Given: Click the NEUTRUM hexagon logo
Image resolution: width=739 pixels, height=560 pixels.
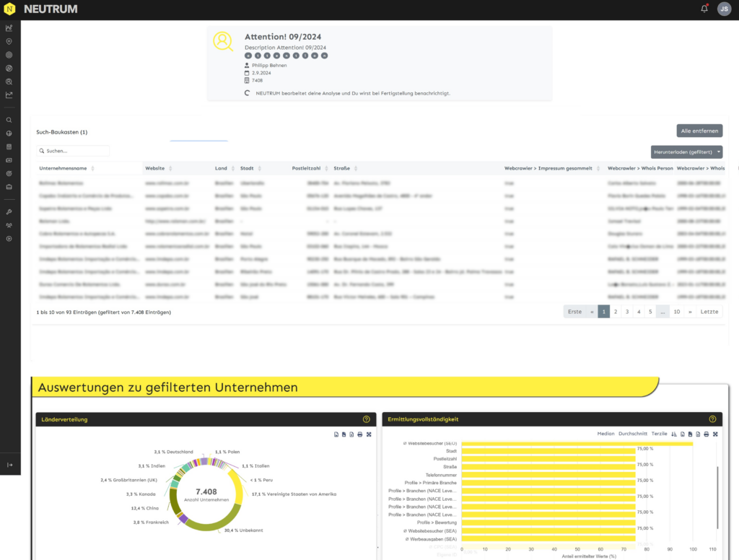Looking at the screenshot, I should [9, 9].
